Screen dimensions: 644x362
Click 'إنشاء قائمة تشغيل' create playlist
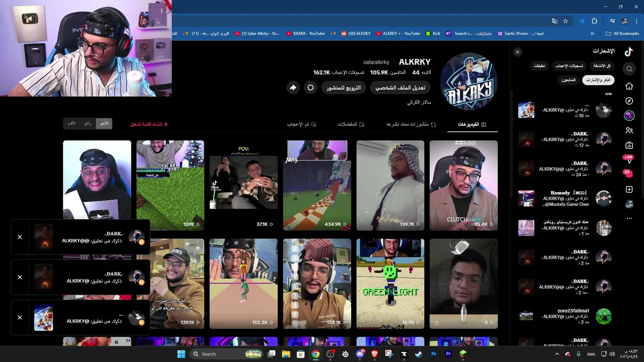tap(149, 124)
